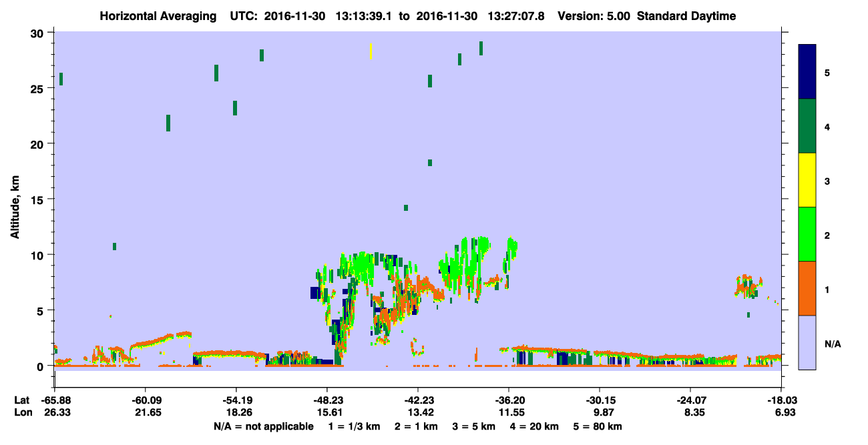The image size is (868, 445).
Task: Click the '3 = 5 km' legend text
Action: tap(474, 426)
